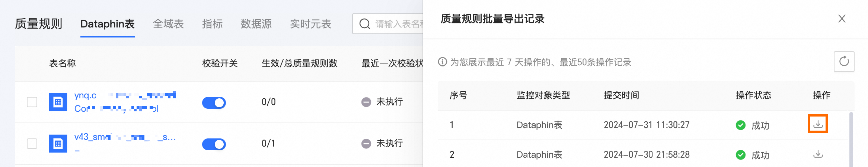Image resolution: width=868 pixels, height=167 pixels.
Task: Select the v43_sm table row checkbox
Action: coord(32,144)
